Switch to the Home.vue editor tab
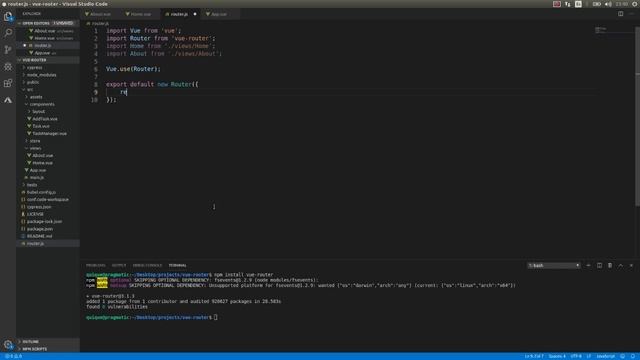 [141, 14]
